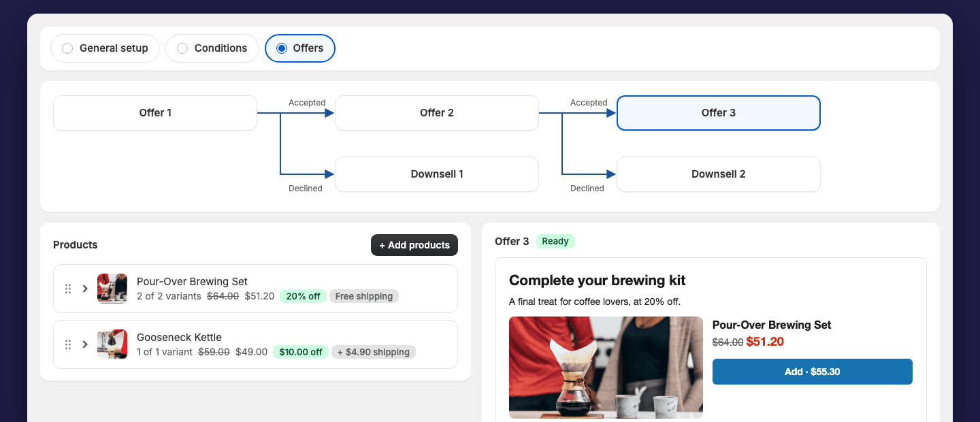Image resolution: width=980 pixels, height=422 pixels.
Task: Click the Gooseneck Kettle thumbnail
Action: pos(112,344)
